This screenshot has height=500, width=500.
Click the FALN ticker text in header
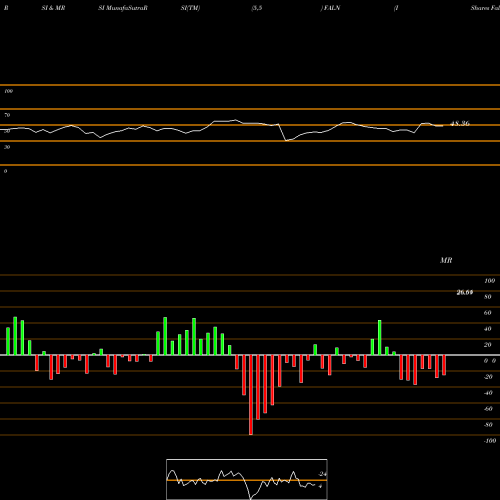click(x=332, y=8)
